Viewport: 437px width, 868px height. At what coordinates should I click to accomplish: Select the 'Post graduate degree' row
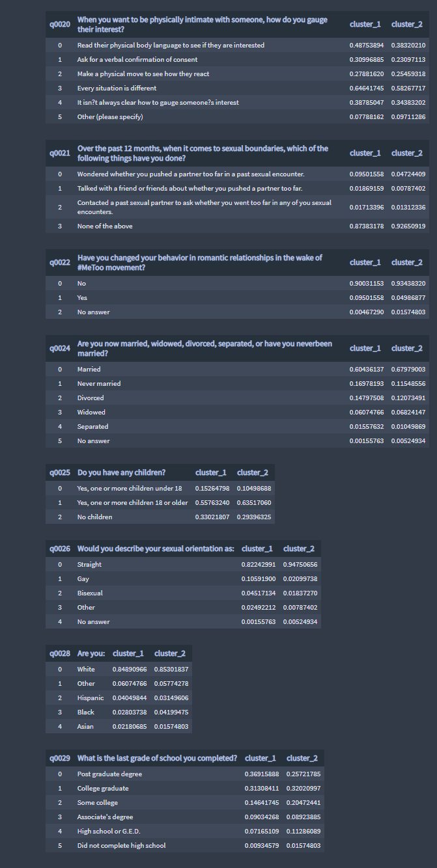tap(185, 774)
